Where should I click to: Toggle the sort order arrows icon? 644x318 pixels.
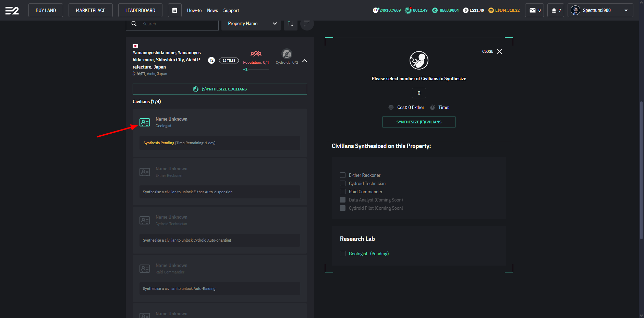pyautogui.click(x=290, y=24)
